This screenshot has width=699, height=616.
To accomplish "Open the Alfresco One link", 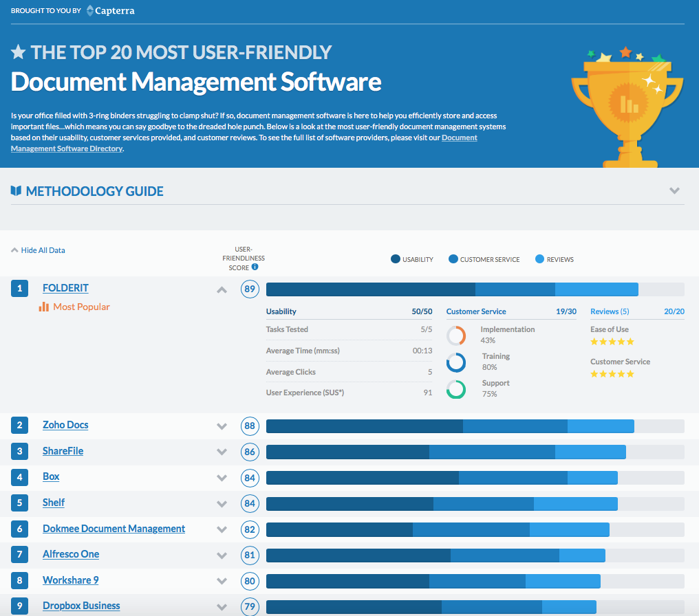I will 71,554.
